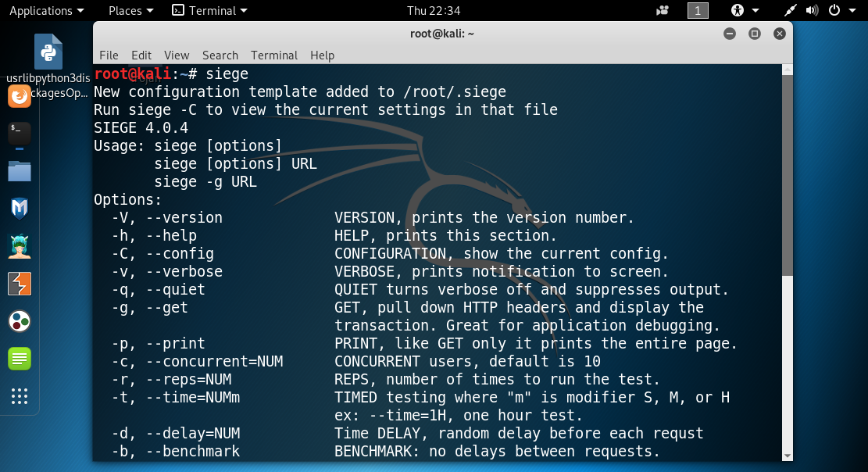Image resolution: width=868 pixels, height=472 pixels.
Task: Click the root@kali window title
Action: point(441,34)
